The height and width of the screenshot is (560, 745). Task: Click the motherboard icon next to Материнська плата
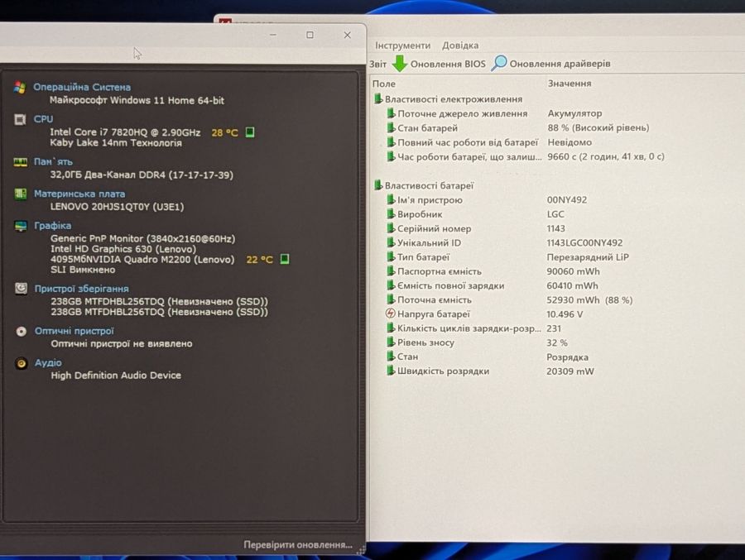coord(21,194)
